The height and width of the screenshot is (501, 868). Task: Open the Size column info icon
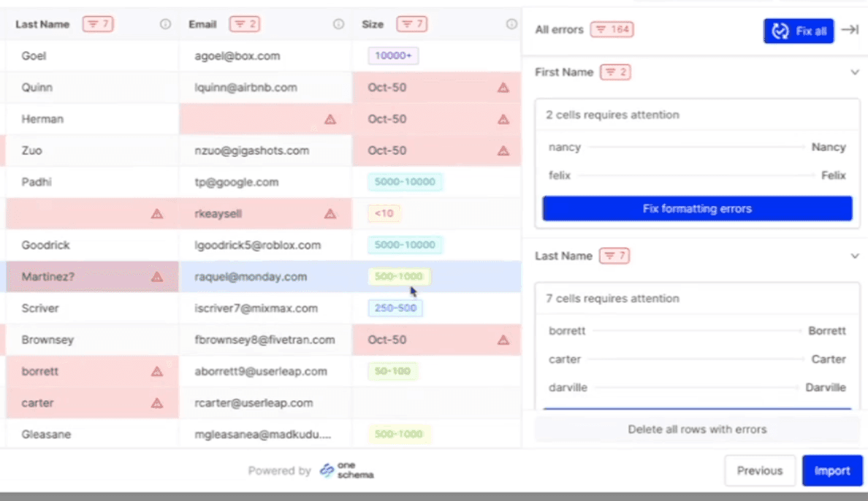tap(511, 24)
